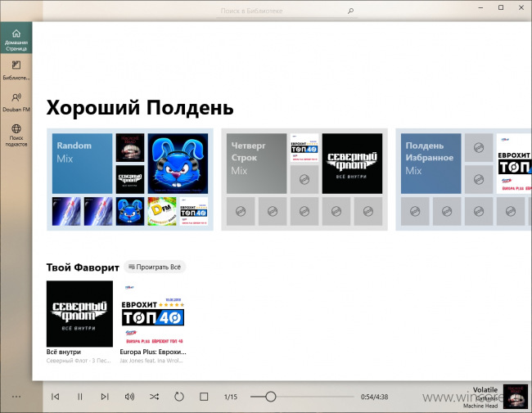The width and height of the screenshot is (532, 413).
Task: Toggle shuffle playback
Action: 154,397
